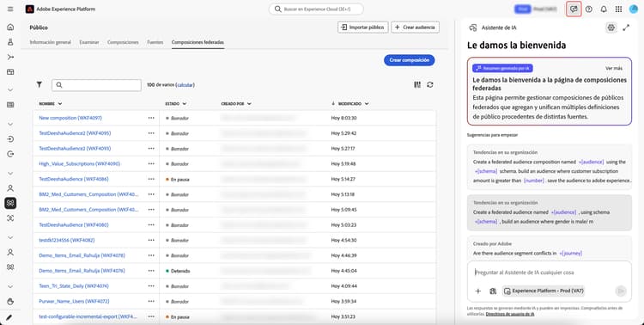The image size is (644, 325).
Task: Open the more options for High_Value_Subscriptions row
Action: click(151, 163)
